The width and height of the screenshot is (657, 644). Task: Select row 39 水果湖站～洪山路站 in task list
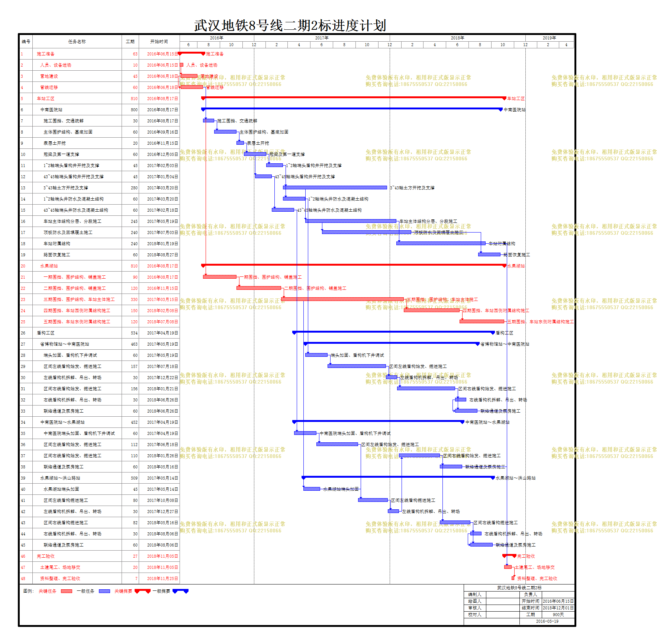[60, 478]
